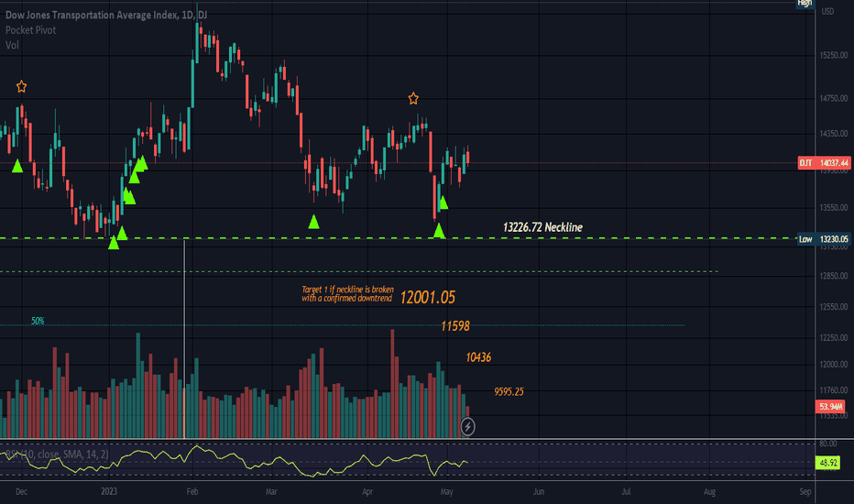Click the Jul label on the time axis
854x504 pixels.
[627, 491]
